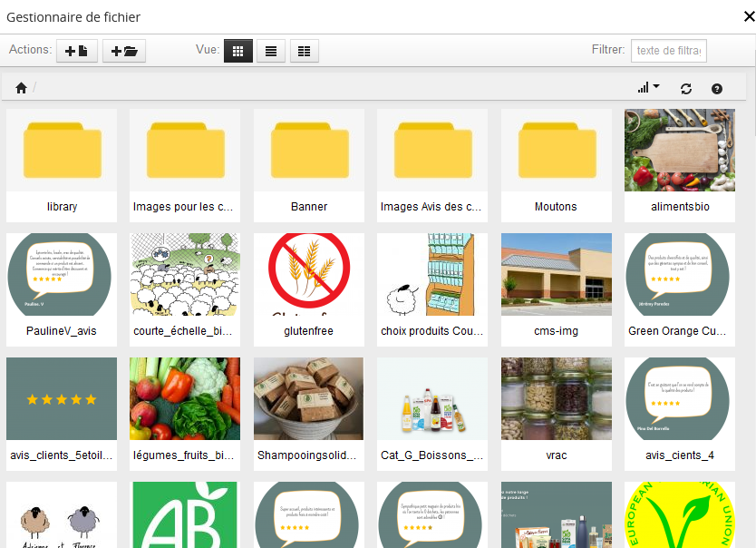Viewport: 756px width, 548px height.
Task: Select the courte_échelle_bi... sheep image
Action: [185, 275]
